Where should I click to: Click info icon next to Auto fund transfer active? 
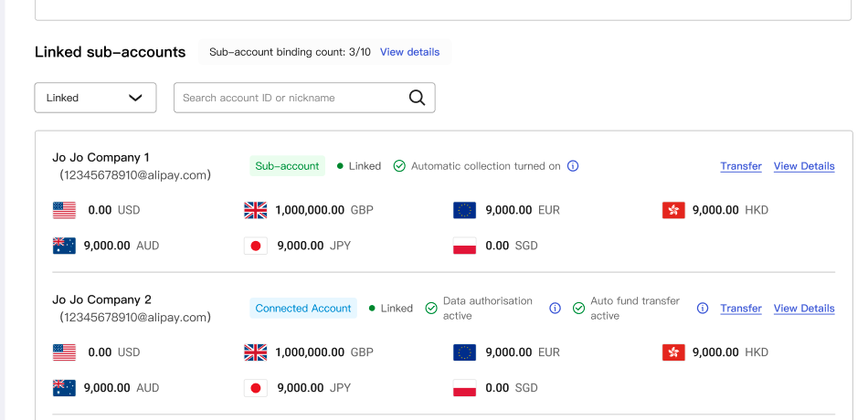(702, 309)
